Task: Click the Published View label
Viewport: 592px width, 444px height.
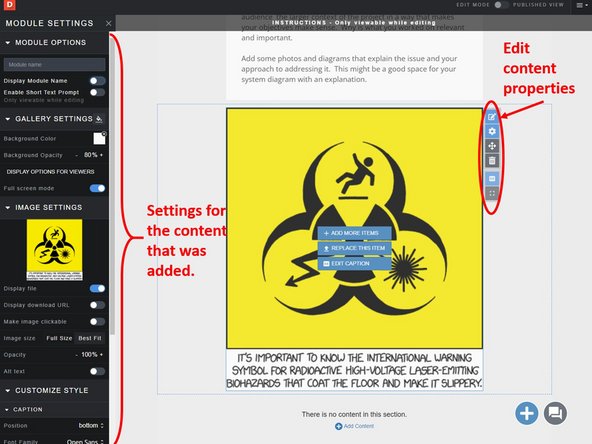Action: tap(538, 5)
